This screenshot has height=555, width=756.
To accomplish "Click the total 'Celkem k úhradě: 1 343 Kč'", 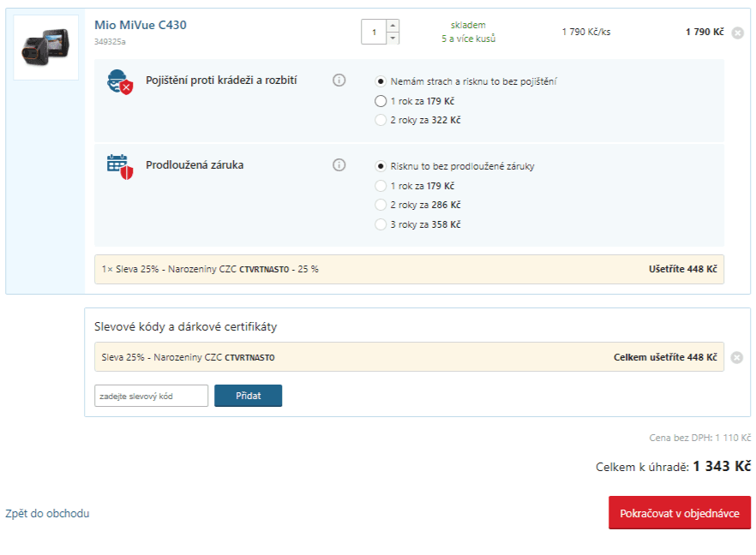I will (674, 466).
